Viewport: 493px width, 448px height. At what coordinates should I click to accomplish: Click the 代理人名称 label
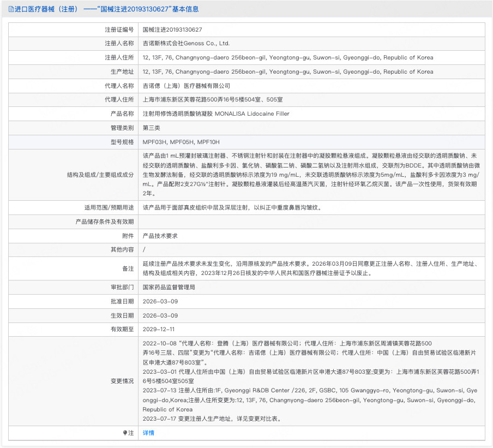(119, 86)
